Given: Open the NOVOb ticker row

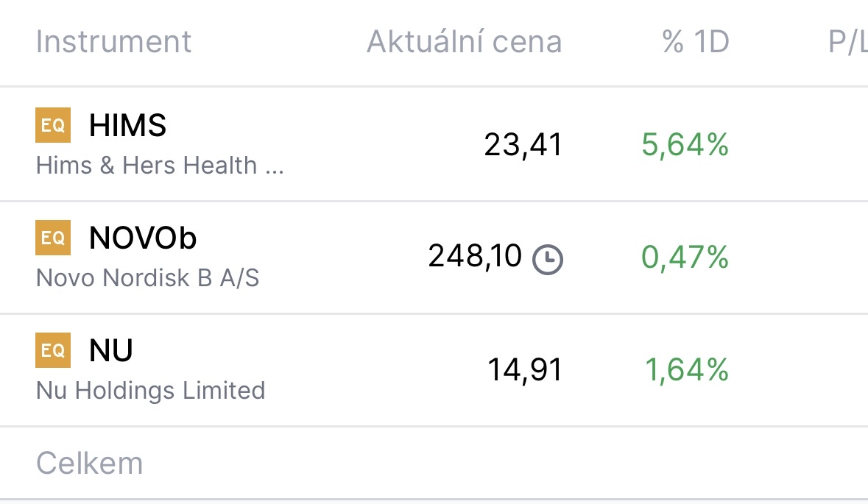Looking at the screenshot, I should 143,238.
